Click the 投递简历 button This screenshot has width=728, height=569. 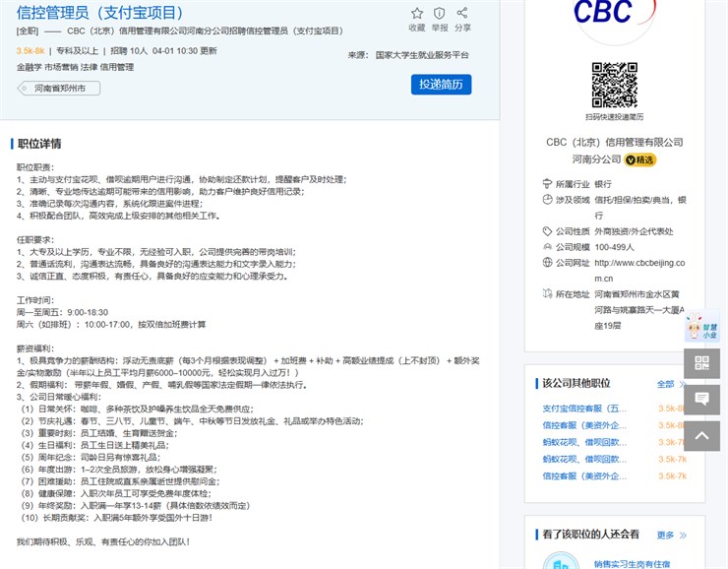(441, 85)
